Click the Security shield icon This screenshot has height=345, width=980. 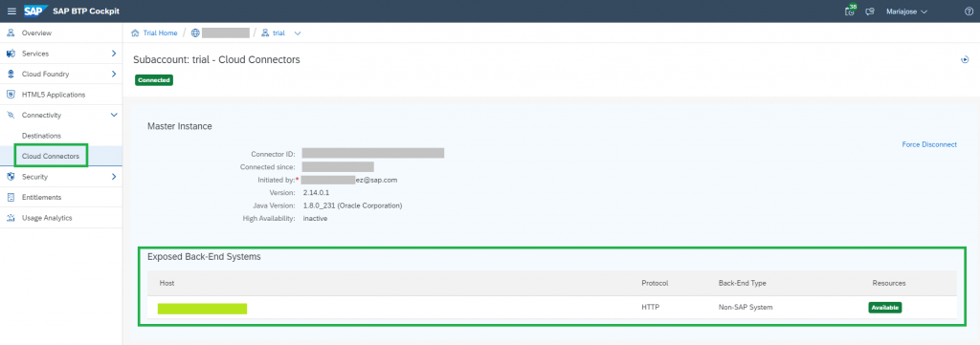10,177
